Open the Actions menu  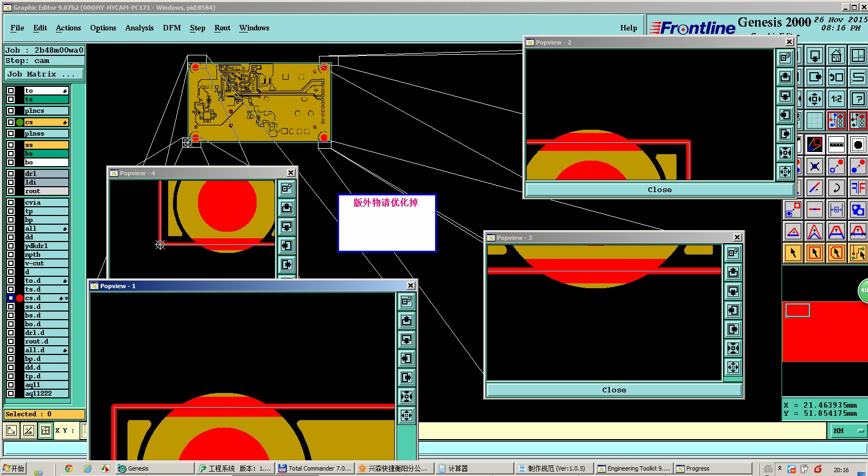[x=68, y=28]
